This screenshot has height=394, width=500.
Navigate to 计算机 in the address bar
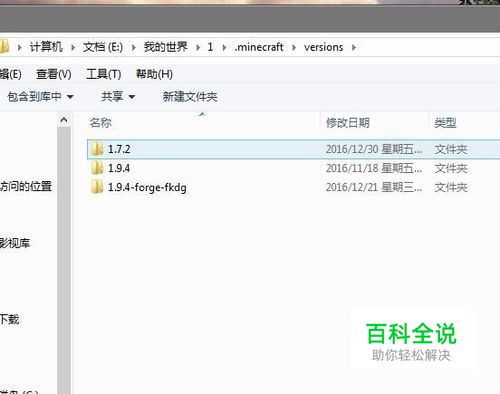pos(46,47)
